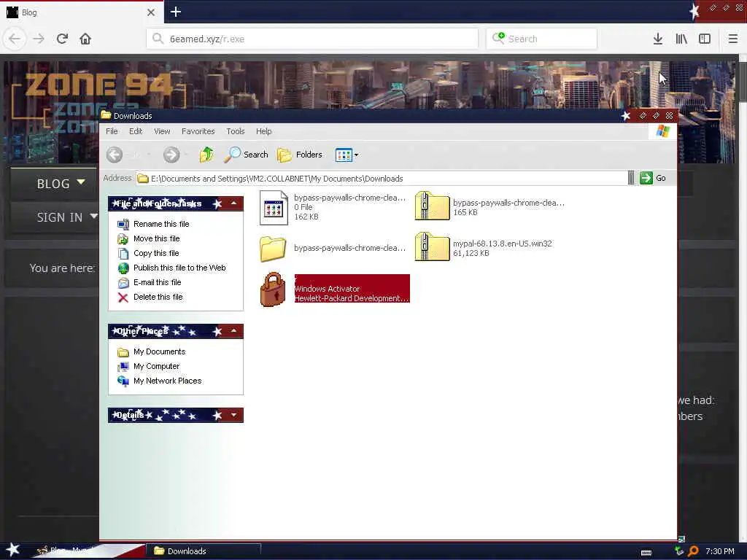Image resolution: width=747 pixels, height=560 pixels.
Task: Open Explorer Search pane
Action: coord(246,155)
